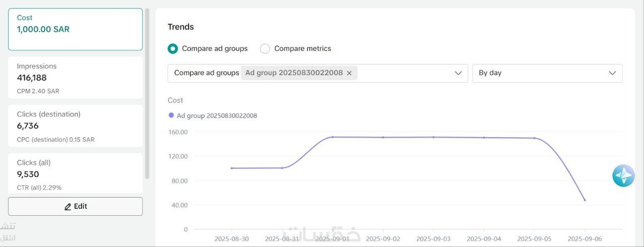
Task: Click the Ad group 20250830022008 selected tag
Action: [x=294, y=73]
